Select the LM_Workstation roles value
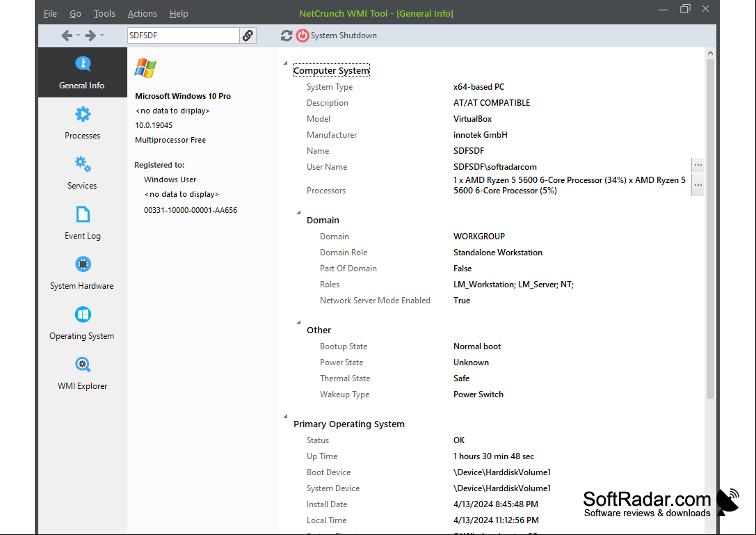This screenshot has width=756, height=535. pos(513,285)
